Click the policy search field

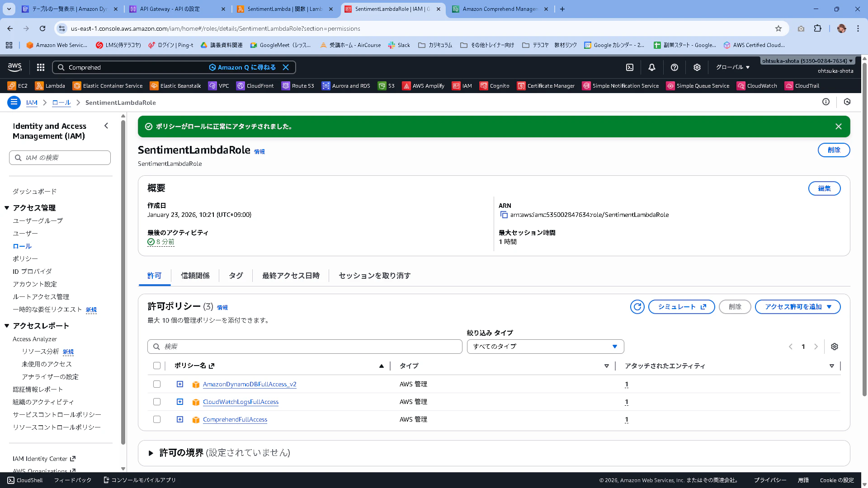coord(305,347)
